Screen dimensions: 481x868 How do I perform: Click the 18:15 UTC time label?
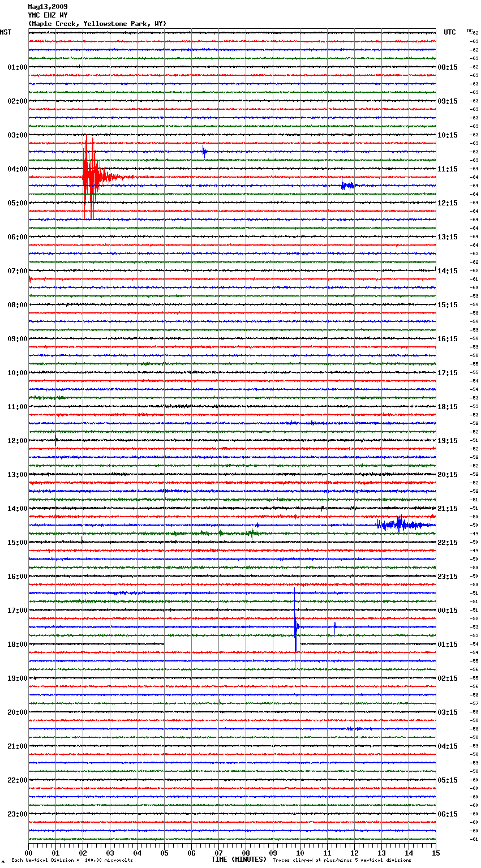pyautogui.click(x=448, y=407)
